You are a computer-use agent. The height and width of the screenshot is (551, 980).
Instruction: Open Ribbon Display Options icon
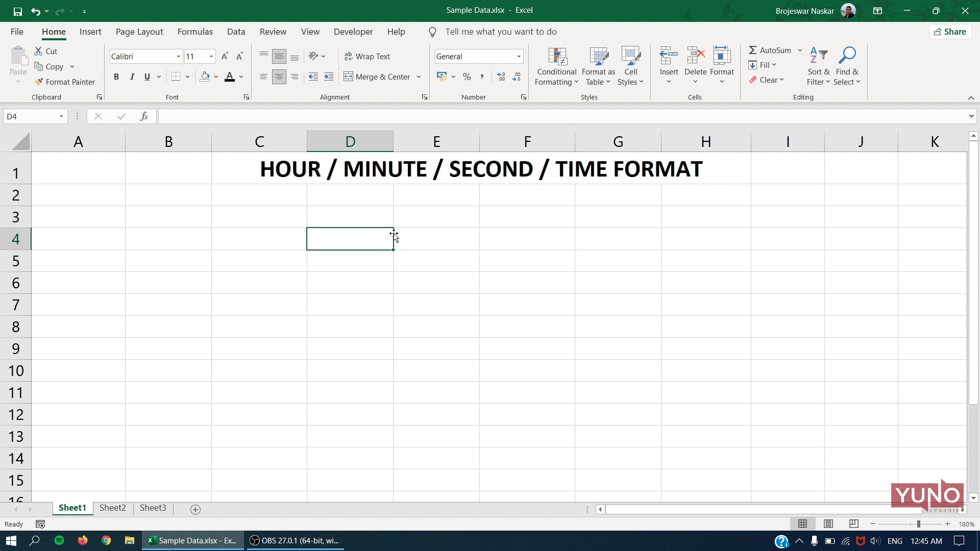(877, 11)
